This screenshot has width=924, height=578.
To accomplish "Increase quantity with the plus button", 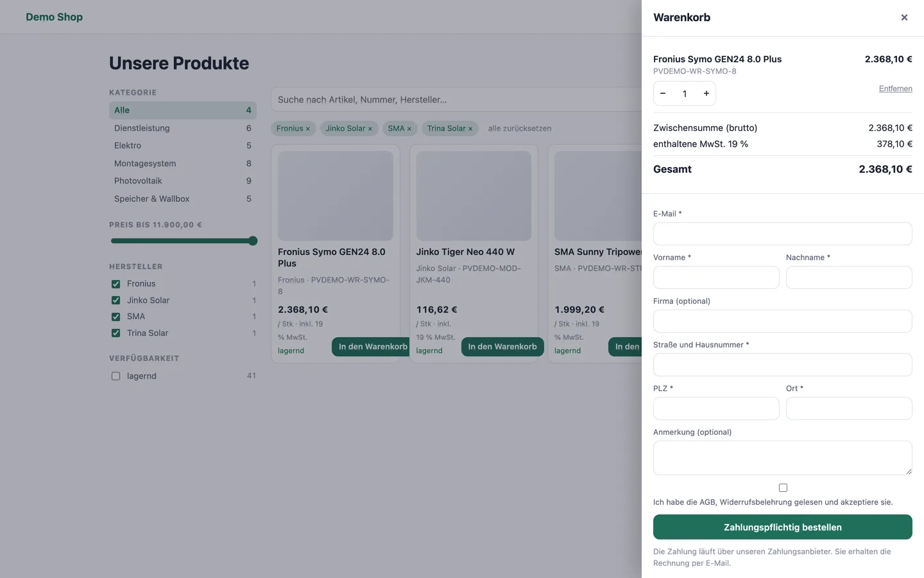I will (x=706, y=94).
